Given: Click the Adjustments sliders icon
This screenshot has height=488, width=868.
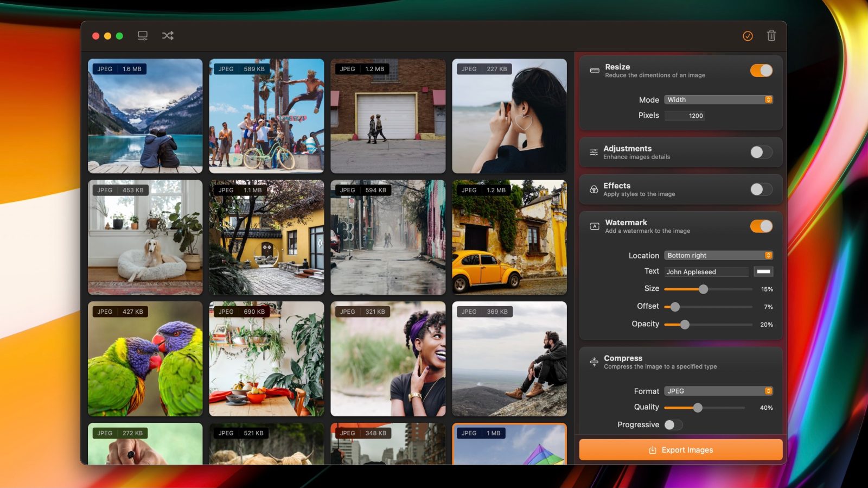Looking at the screenshot, I should tap(594, 153).
